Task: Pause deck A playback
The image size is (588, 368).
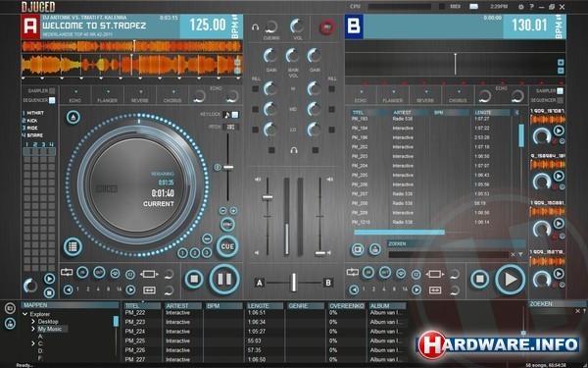Action: [x=224, y=280]
